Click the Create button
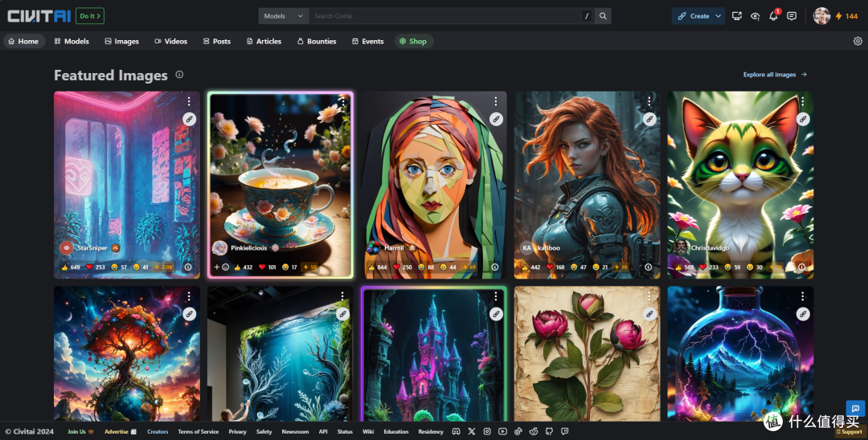868x440 pixels. [x=693, y=16]
